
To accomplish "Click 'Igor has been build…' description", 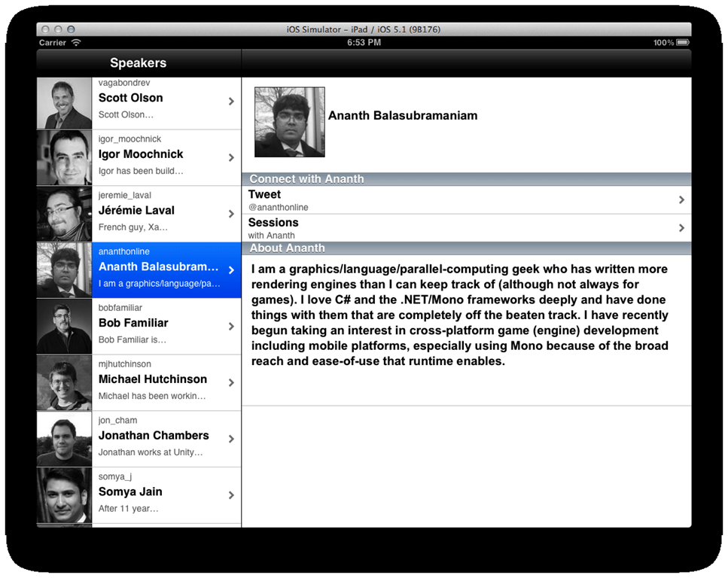I will [141, 171].
